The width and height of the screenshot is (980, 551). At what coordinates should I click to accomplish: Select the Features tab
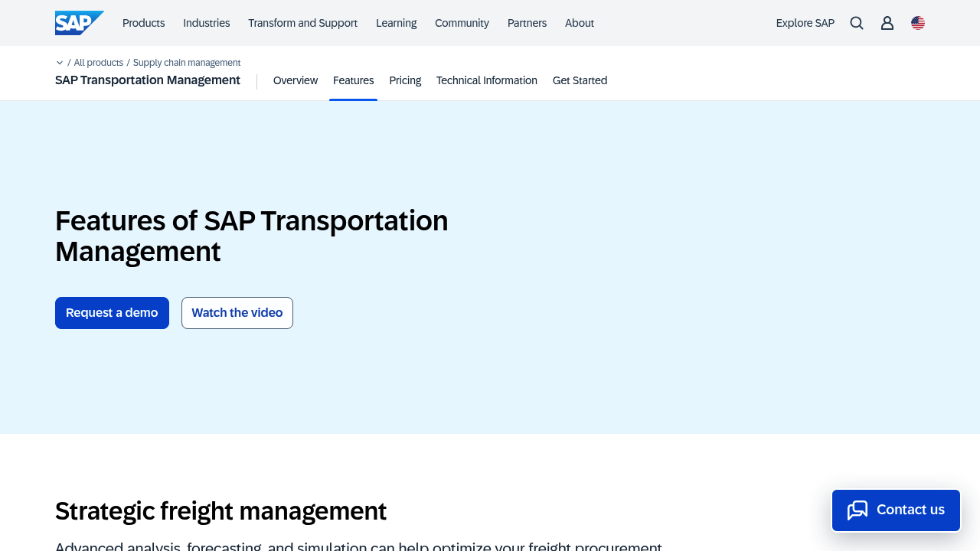tap(354, 80)
